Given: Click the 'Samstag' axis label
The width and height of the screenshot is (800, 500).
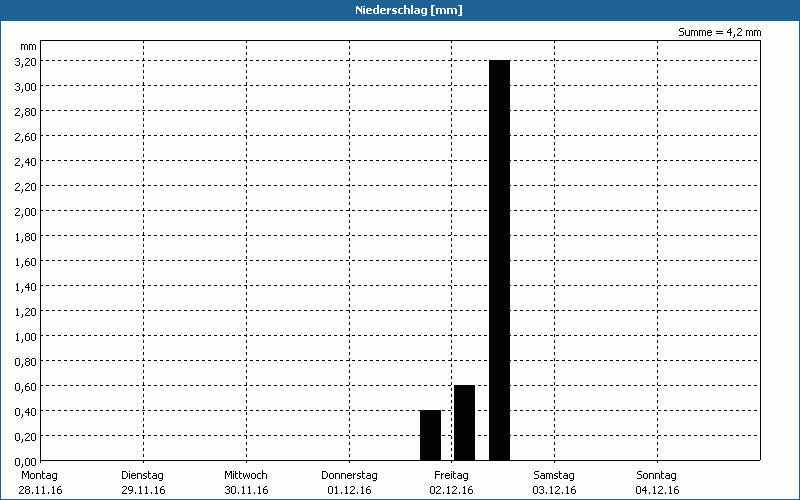Looking at the screenshot, I should coord(554,475).
